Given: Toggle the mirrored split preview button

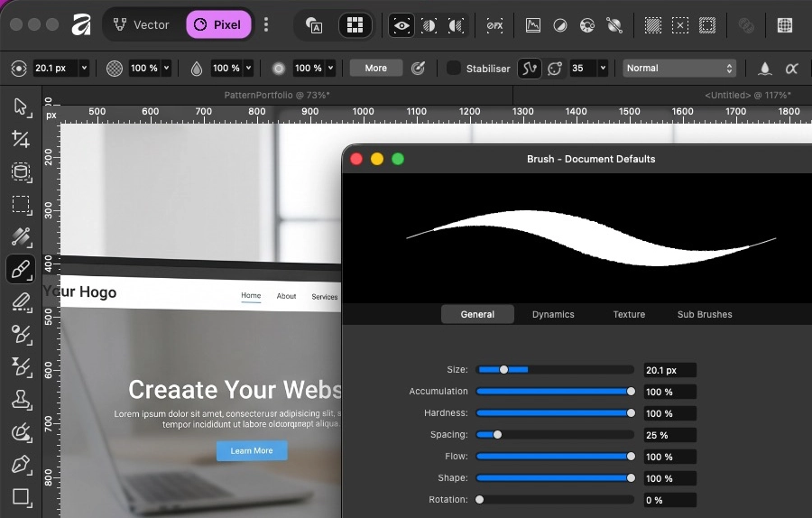Looking at the screenshot, I should point(456,25).
